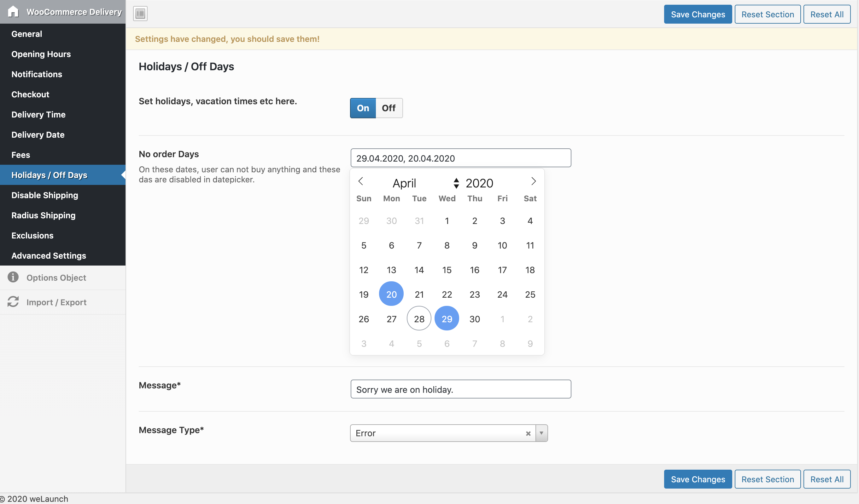Go to the previous month in the calendar
This screenshot has width=859, height=504.
pyautogui.click(x=361, y=181)
